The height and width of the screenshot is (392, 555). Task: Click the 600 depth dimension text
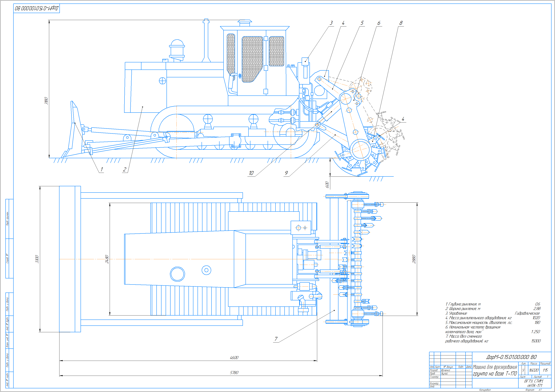coord(327,185)
